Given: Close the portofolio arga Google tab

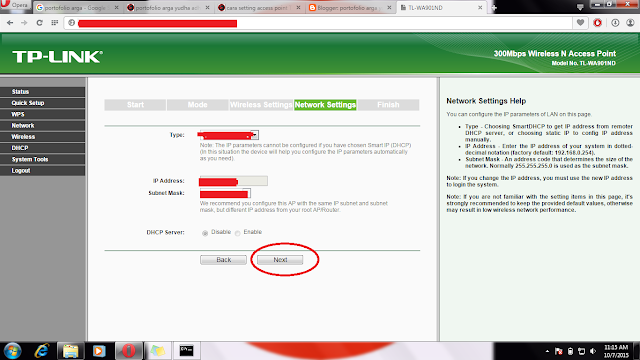Looking at the screenshot, I should coord(116,8).
